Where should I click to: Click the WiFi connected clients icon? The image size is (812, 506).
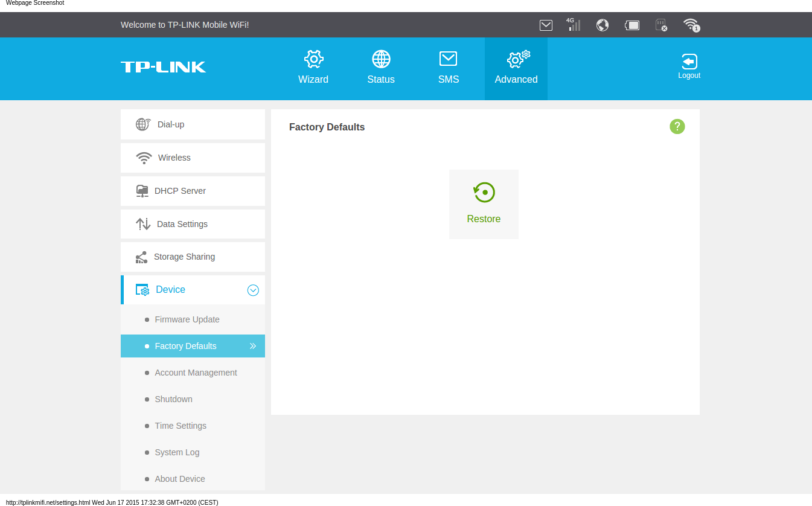point(691,25)
